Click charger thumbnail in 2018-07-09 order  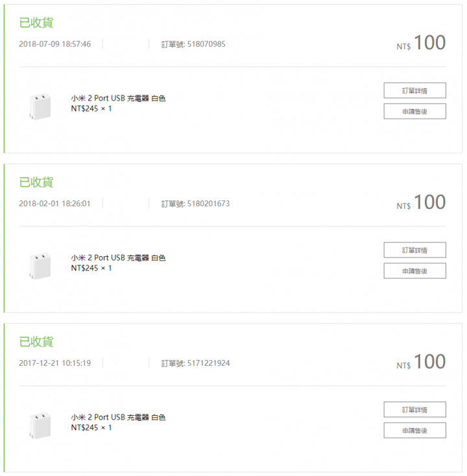point(40,106)
